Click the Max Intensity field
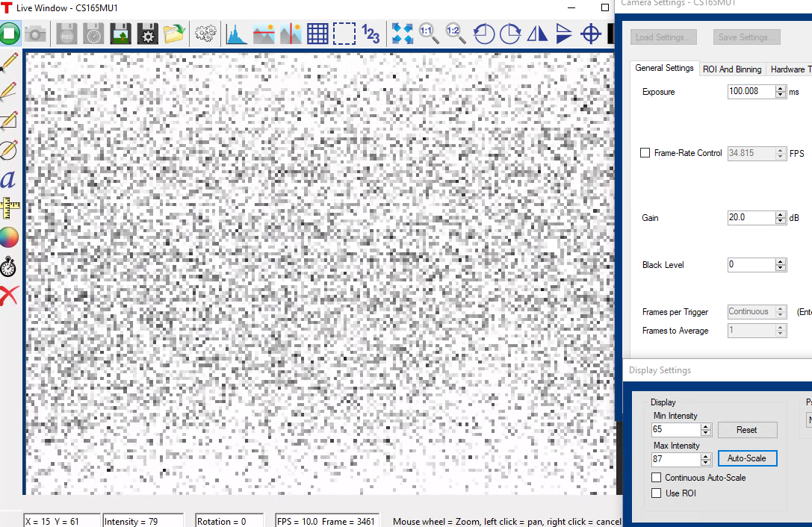Viewport: 812px width, 527px height. pyautogui.click(x=676, y=459)
